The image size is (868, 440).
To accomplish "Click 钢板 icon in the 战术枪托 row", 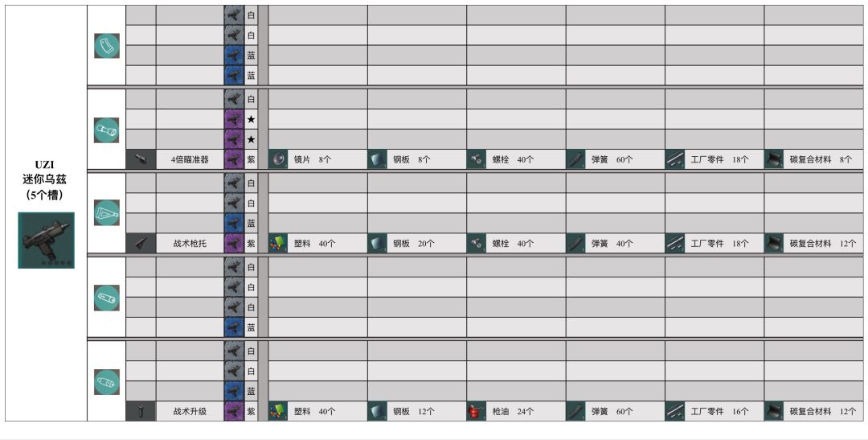I will click(377, 243).
